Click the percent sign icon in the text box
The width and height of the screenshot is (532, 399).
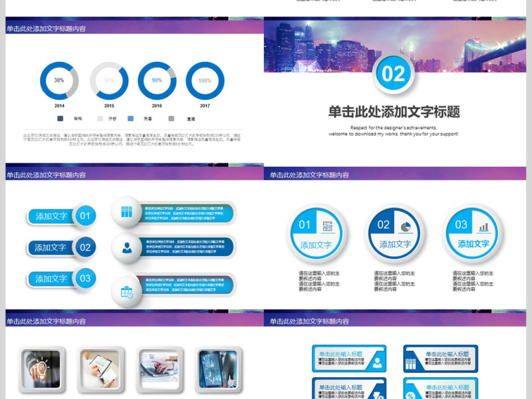[x=411, y=396]
